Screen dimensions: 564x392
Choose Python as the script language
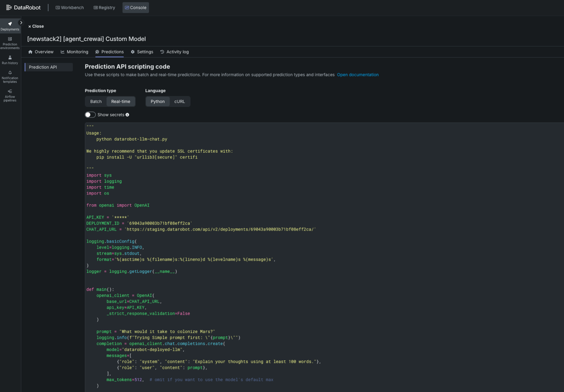tap(158, 102)
